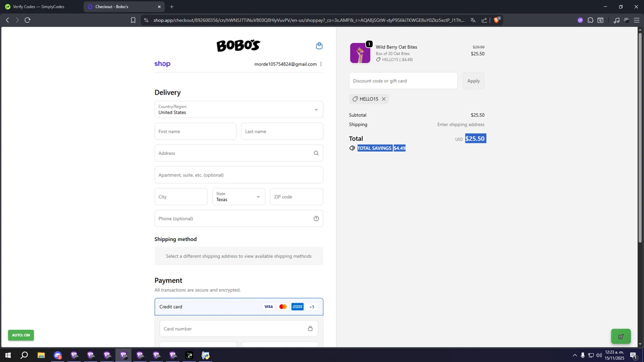The height and width of the screenshot is (362, 644).
Task: View site information icon in address bar
Action: (146, 20)
